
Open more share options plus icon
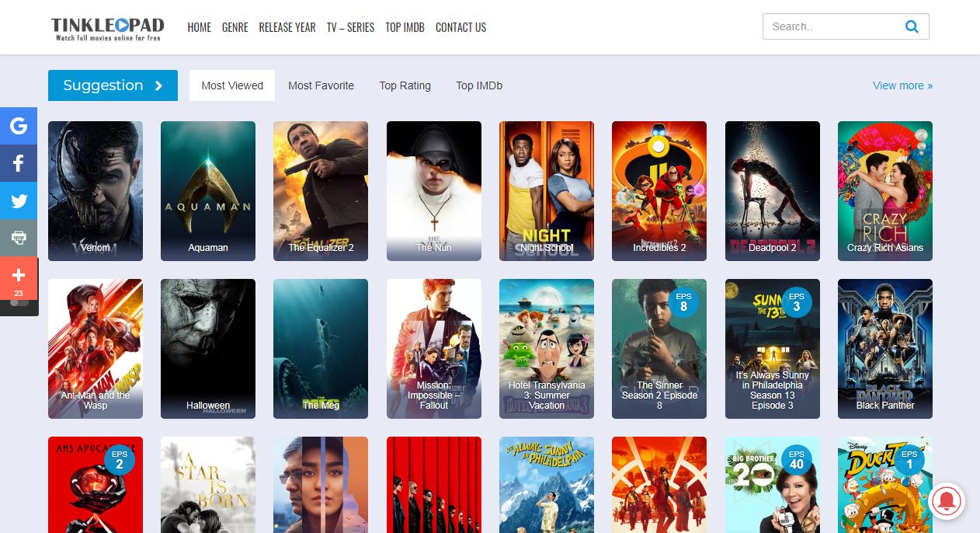point(19,278)
